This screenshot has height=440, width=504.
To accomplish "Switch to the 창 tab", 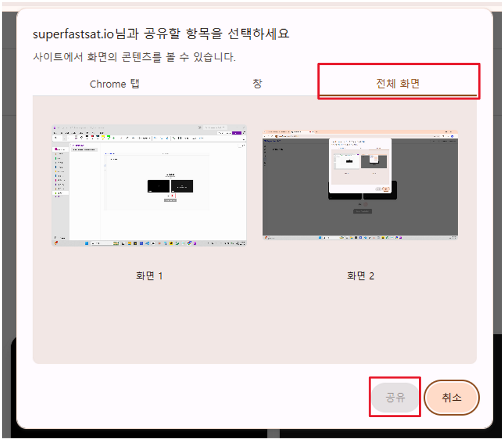I will tap(257, 84).
